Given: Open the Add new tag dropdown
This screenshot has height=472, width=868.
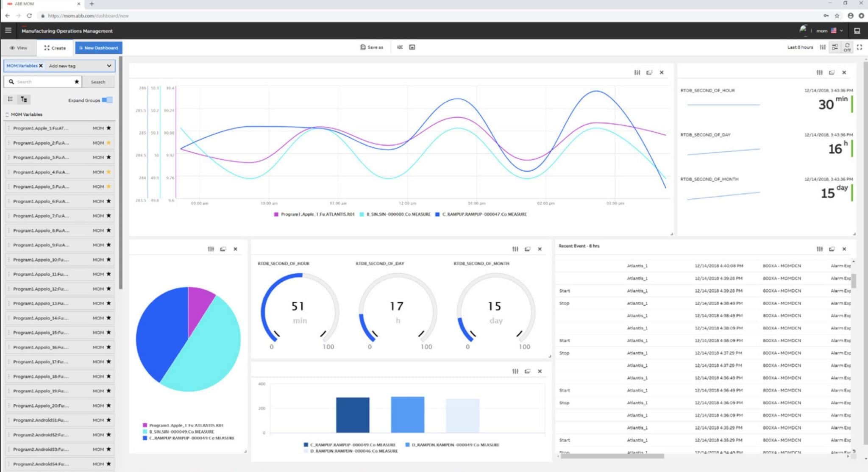Looking at the screenshot, I should click(x=109, y=66).
